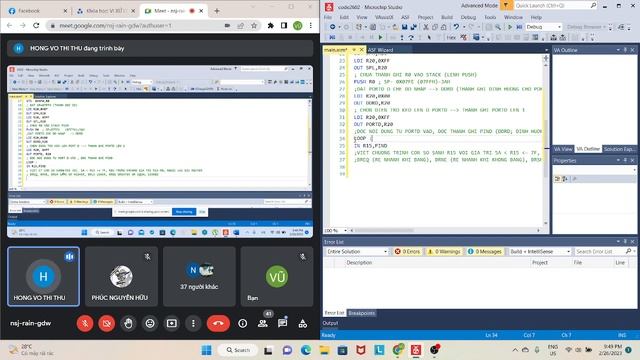Open the Build + IntelliSense dropdown
640x360 pixels.
540,251
